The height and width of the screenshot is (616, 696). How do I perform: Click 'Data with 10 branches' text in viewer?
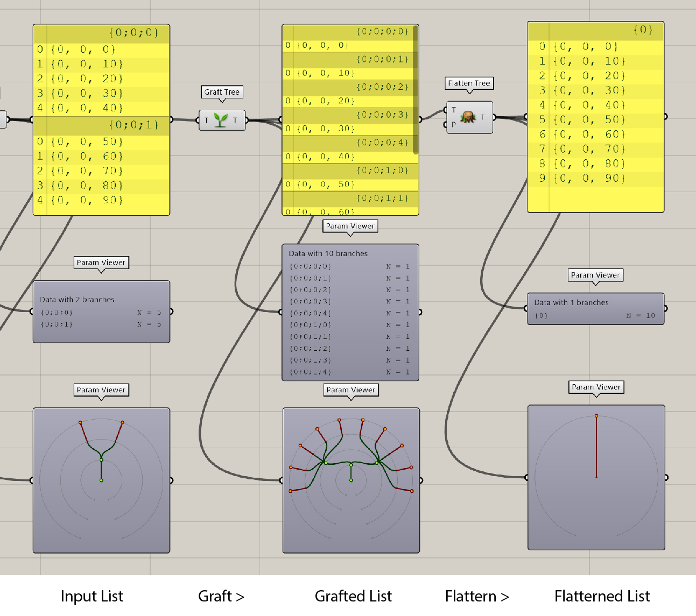pyautogui.click(x=328, y=253)
